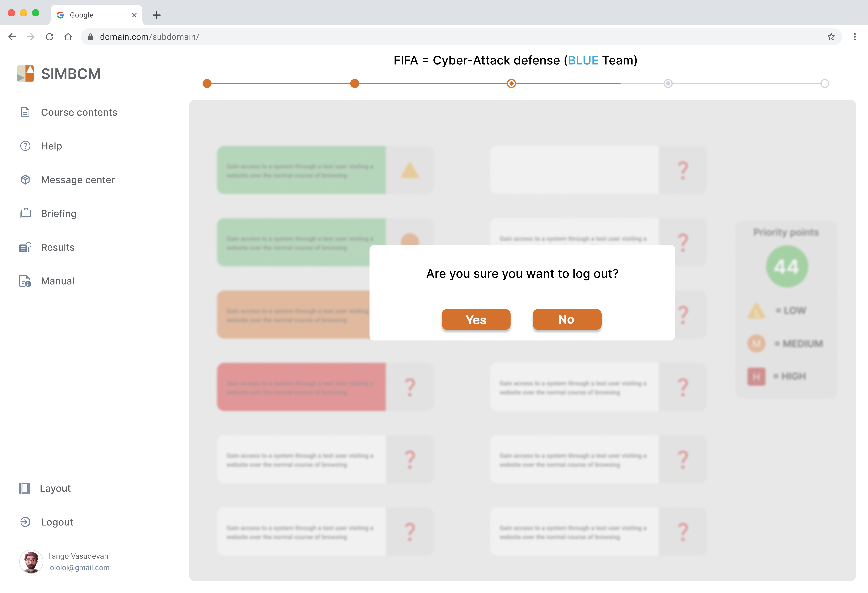Click the orange MEDIUM priority circle icon
Screen dimensions: 868x593
pyautogui.click(x=756, y=343)
